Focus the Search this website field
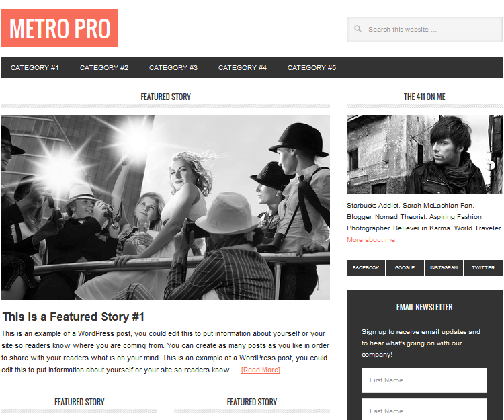This screenshot has height=420, width=504. point(424,30)
